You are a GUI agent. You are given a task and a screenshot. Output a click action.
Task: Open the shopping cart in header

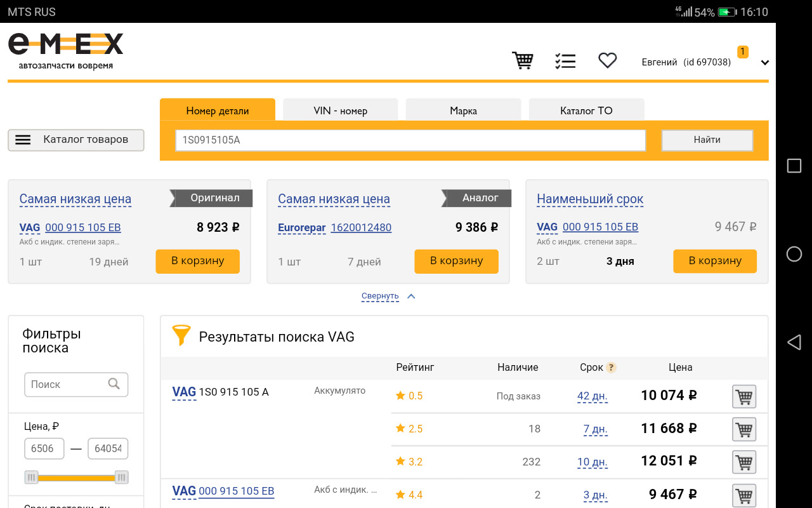pos(523,61)
